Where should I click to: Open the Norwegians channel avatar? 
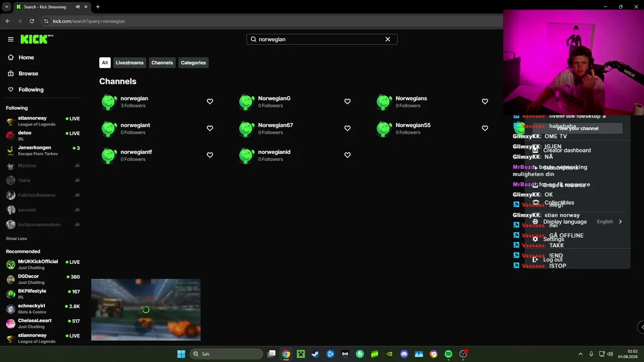pyautogui.click(x=384, y=102)
